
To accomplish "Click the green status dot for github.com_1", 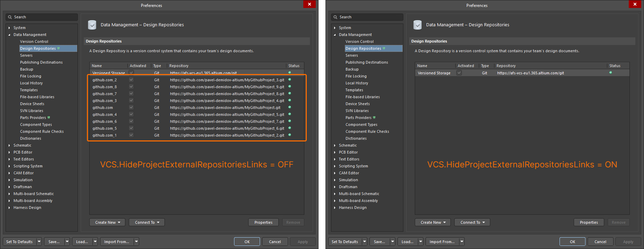I will point(290,135).
